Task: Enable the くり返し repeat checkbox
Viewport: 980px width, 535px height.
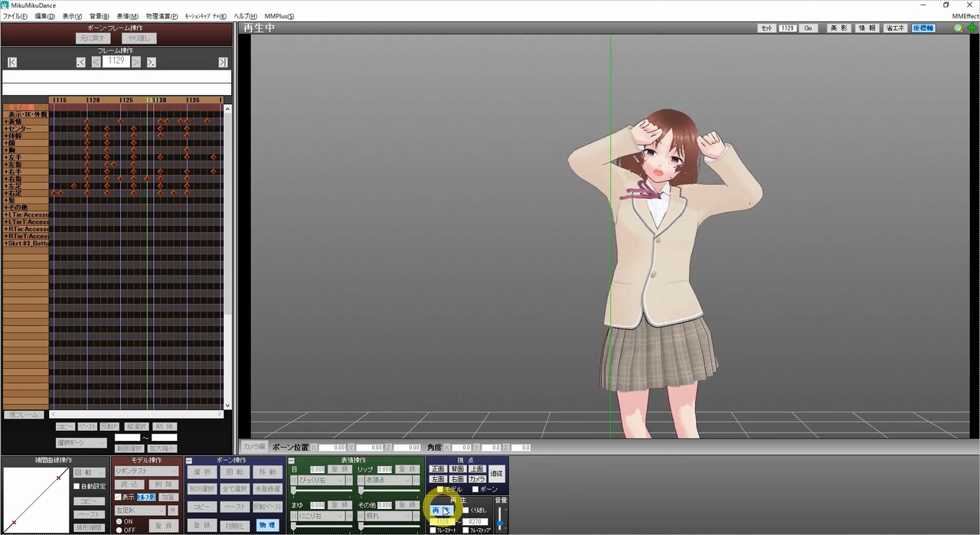Action: [x=465, y=510]
